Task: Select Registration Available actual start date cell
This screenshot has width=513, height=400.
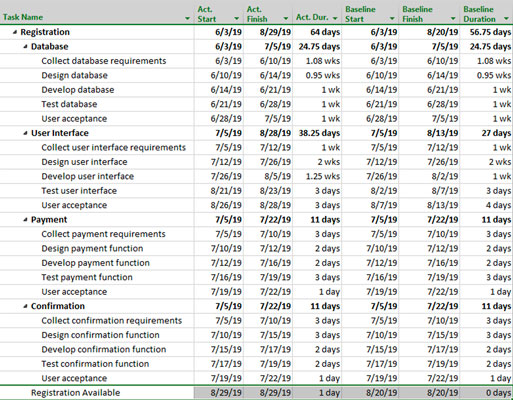Action: pyautogui.click(x=219, y=393)
